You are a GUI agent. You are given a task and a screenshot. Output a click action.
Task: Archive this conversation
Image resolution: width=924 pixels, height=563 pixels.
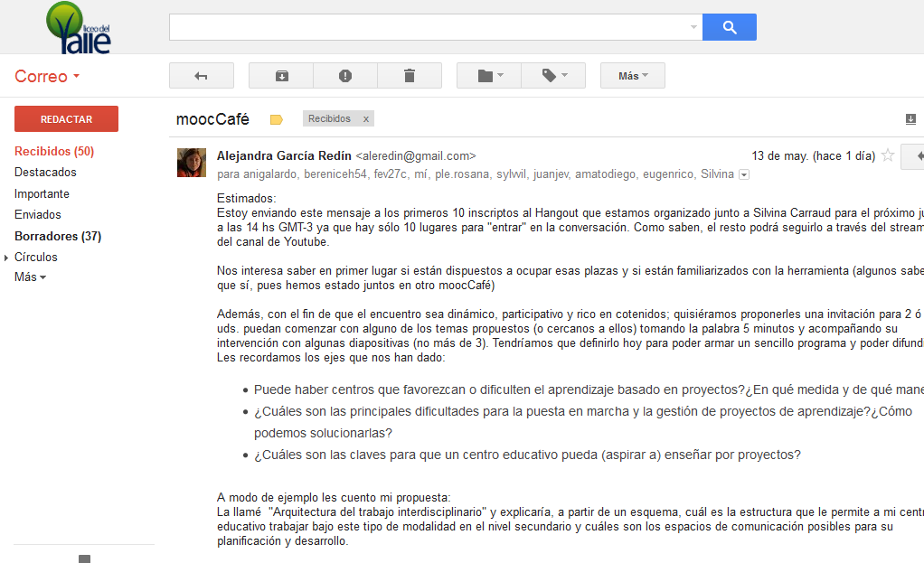pyautogui.click(x=281, y=76)
